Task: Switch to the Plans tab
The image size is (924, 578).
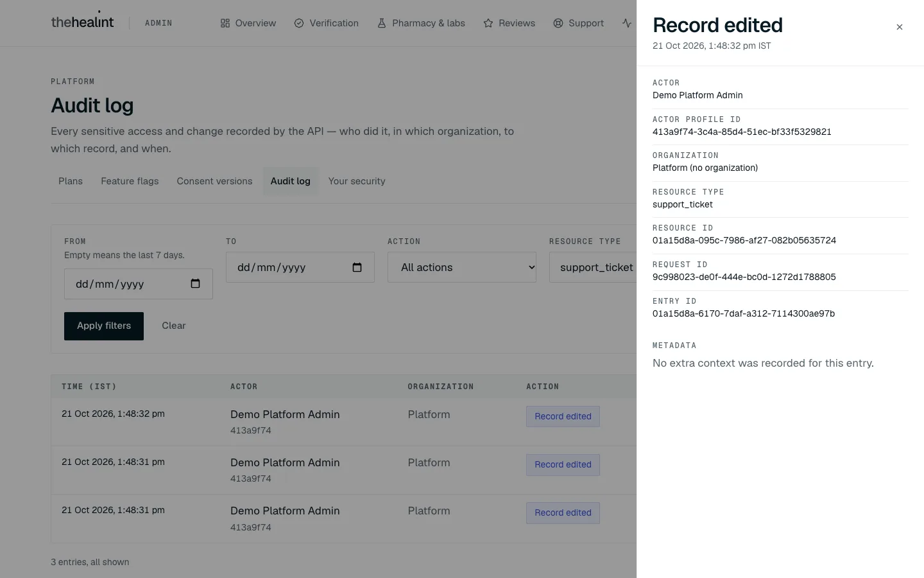Action: point(71,181)
